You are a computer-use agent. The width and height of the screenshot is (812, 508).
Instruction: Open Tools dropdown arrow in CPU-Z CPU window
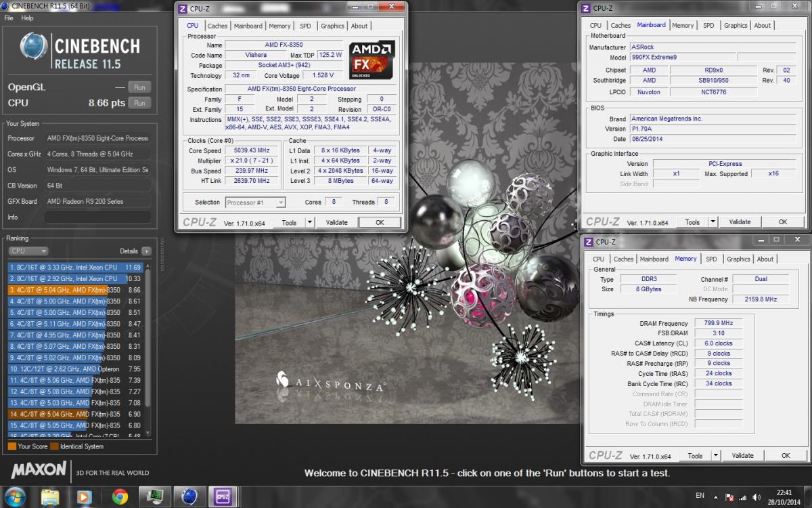[309, 222]
